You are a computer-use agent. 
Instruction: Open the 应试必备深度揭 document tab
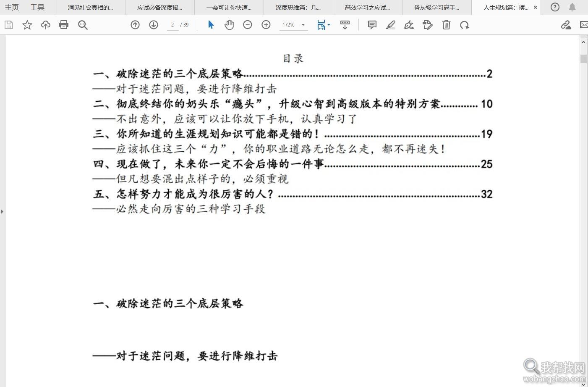[160, 7]
